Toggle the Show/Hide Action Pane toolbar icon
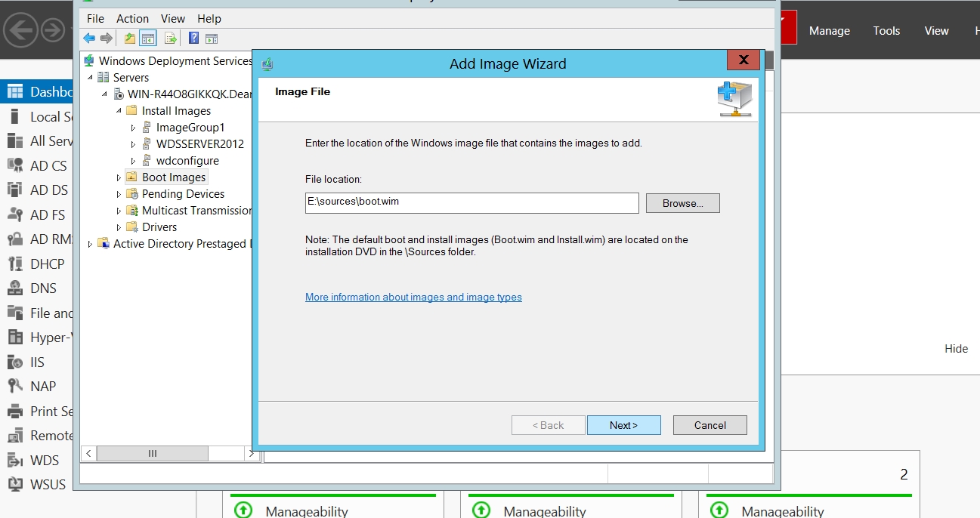This screenshot has height=518, width=980. (x=212, y=39)
